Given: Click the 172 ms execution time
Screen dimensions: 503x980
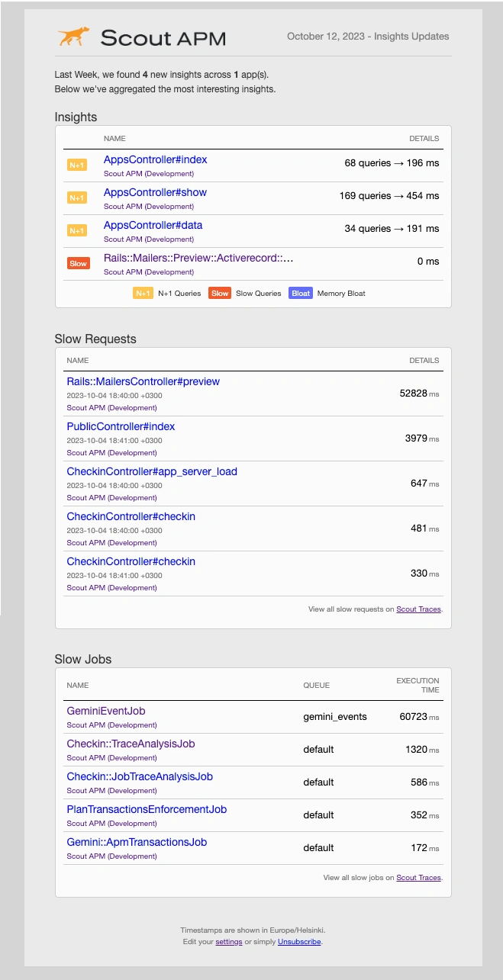Looking at the screenshot, I should pyautogui.click(x=425, y=848).
